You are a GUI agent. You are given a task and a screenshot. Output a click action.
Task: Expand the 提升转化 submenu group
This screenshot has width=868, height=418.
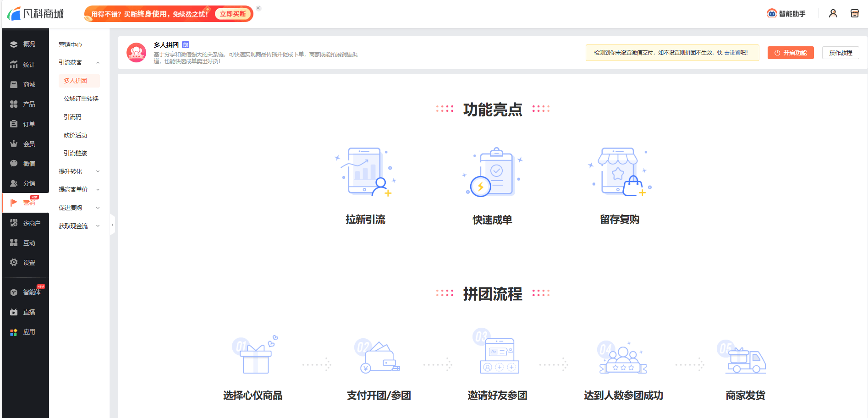(x=79, y=171)
